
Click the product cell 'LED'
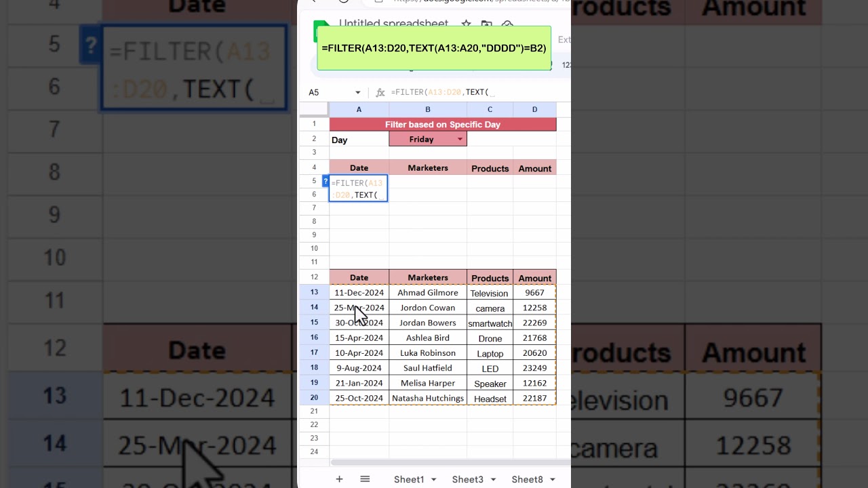(x=490, y=368)
